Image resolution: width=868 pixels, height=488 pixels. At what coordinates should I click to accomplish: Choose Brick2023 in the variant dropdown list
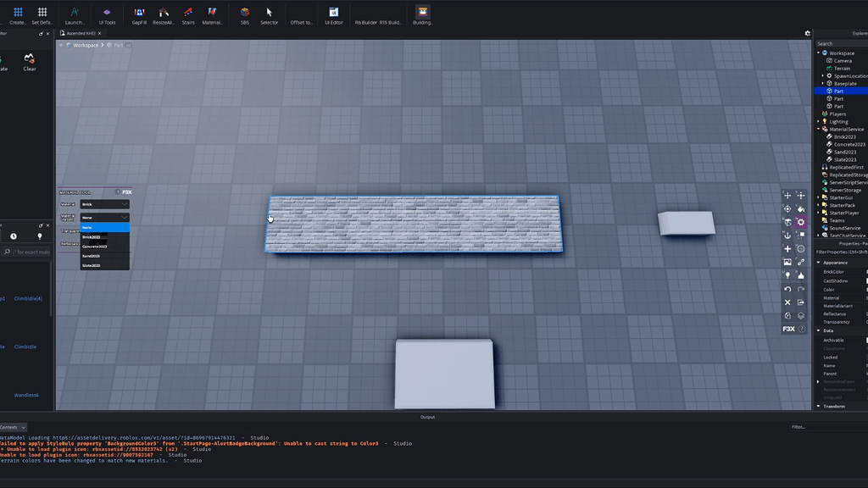click(104, 237)
